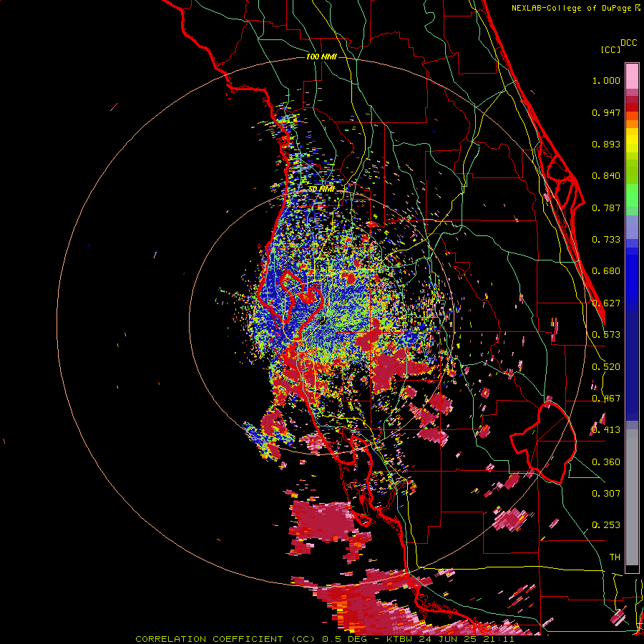Select the 0.360 legend value
The width and height of the screenshot is (644, 644).
tap(606, 462)
